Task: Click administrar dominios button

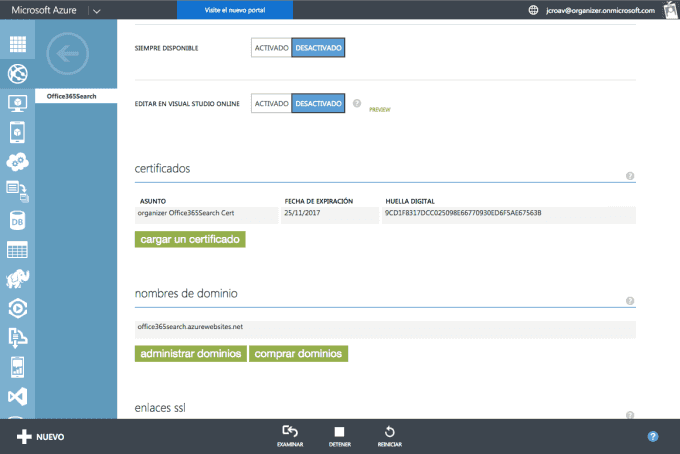Action: point(191,353)
